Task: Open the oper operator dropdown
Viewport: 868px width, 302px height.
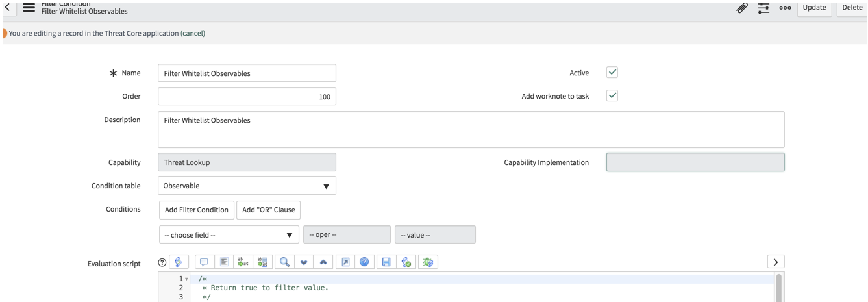Action: (x=347, y=234)
